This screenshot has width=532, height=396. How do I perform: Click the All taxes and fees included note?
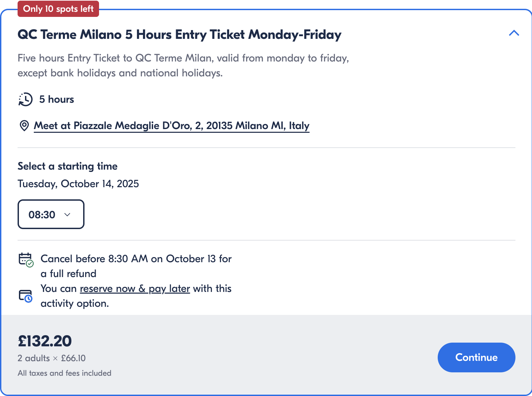(x=64, y=373)
